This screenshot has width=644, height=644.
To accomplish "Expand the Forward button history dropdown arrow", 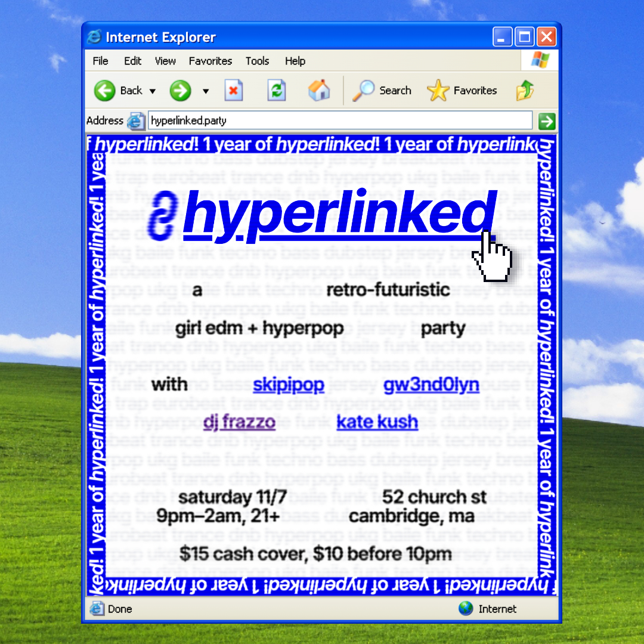I will (206, 91).
